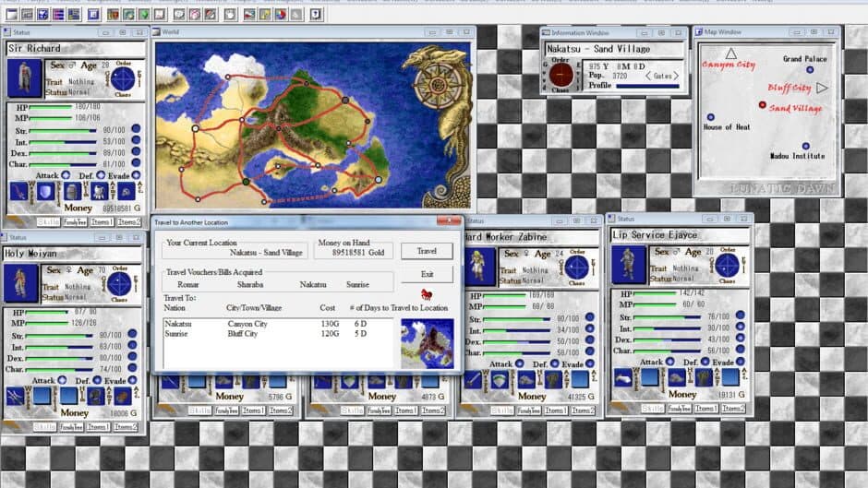Select Sand Village red marker in Map Window

point(762,104)
